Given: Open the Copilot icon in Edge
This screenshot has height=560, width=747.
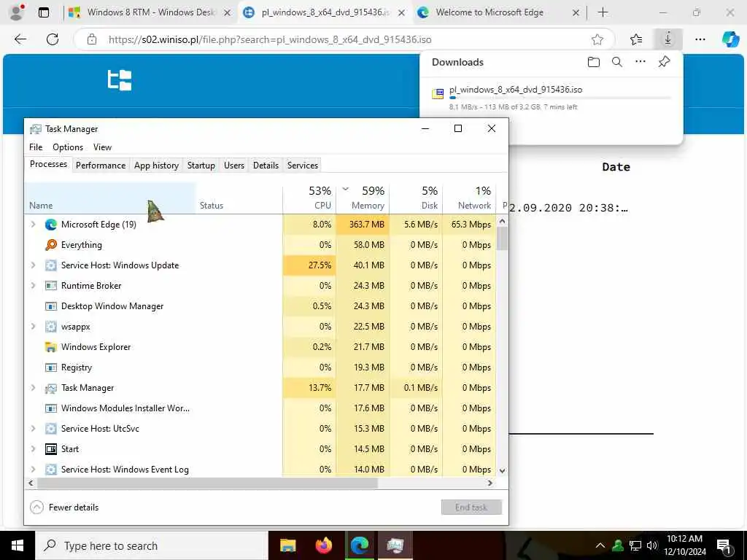Looking at the screenshot, I should [730, 39].
